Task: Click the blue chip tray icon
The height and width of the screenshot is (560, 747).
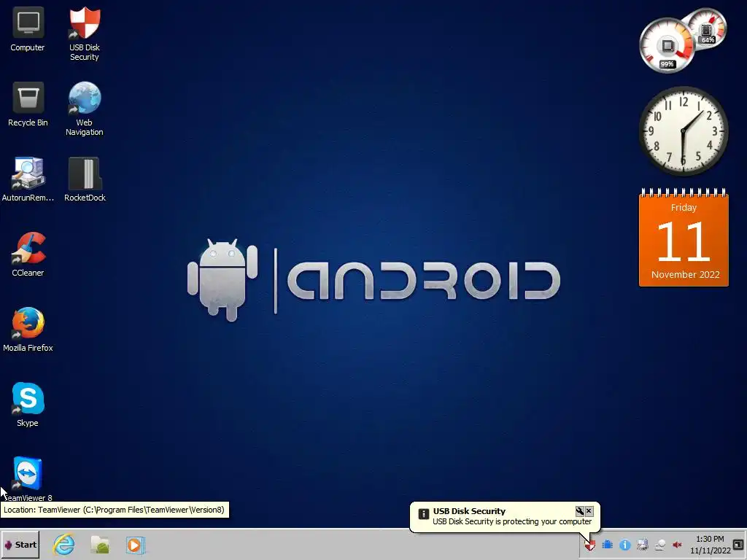Action: (x=608, y=545)
